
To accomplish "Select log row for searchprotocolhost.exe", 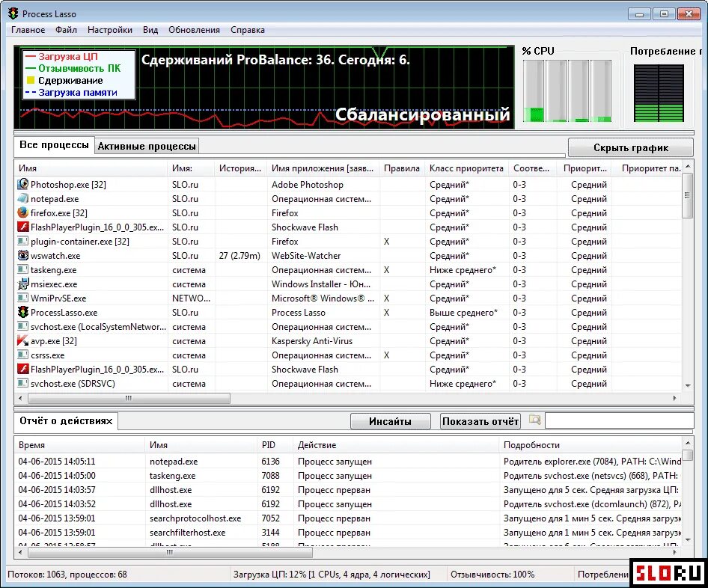I will coord(348,518).
